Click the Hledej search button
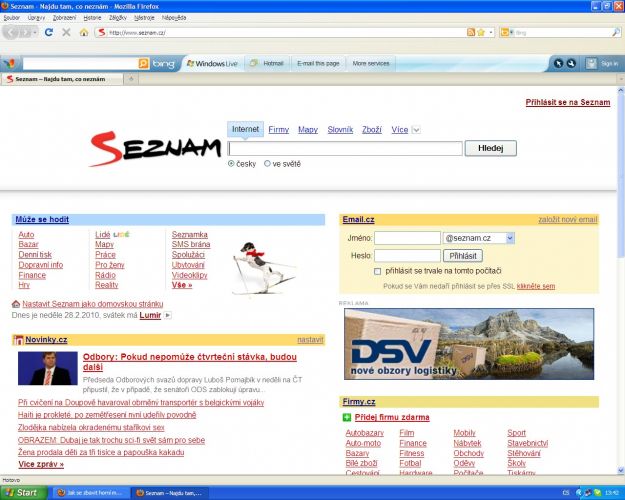This screenshot has height=500, width=625. (491, 148)
